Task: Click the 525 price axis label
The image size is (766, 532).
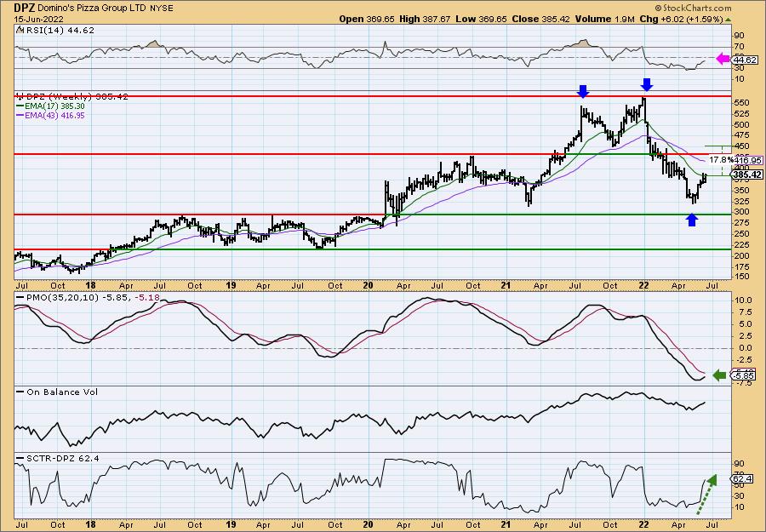Action: (x=740, y=113)
